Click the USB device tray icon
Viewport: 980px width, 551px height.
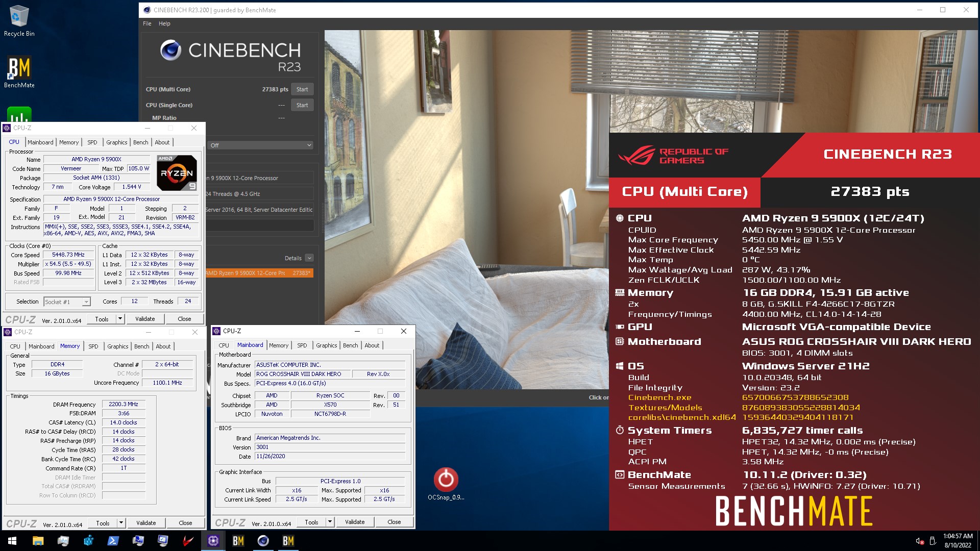[933, 541]
